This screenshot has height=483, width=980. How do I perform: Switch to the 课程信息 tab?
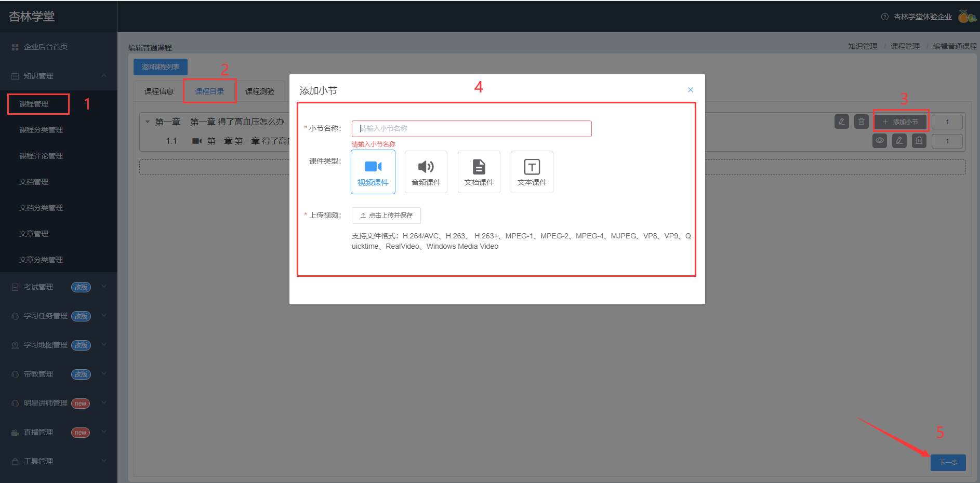[159, 91]
